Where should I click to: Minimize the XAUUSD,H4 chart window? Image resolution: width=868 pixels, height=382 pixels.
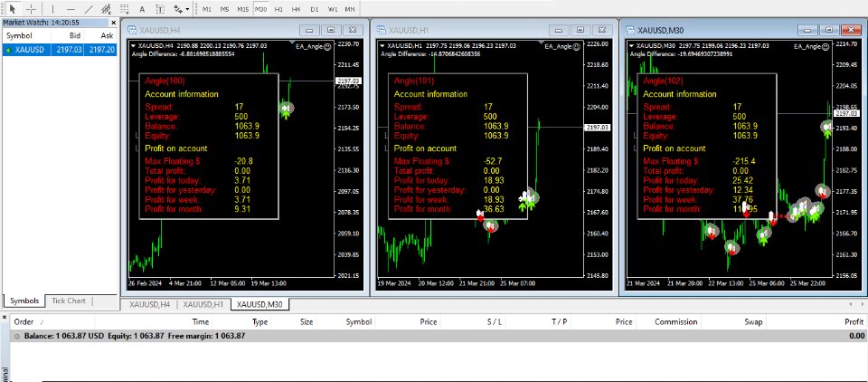coord(309,30)
